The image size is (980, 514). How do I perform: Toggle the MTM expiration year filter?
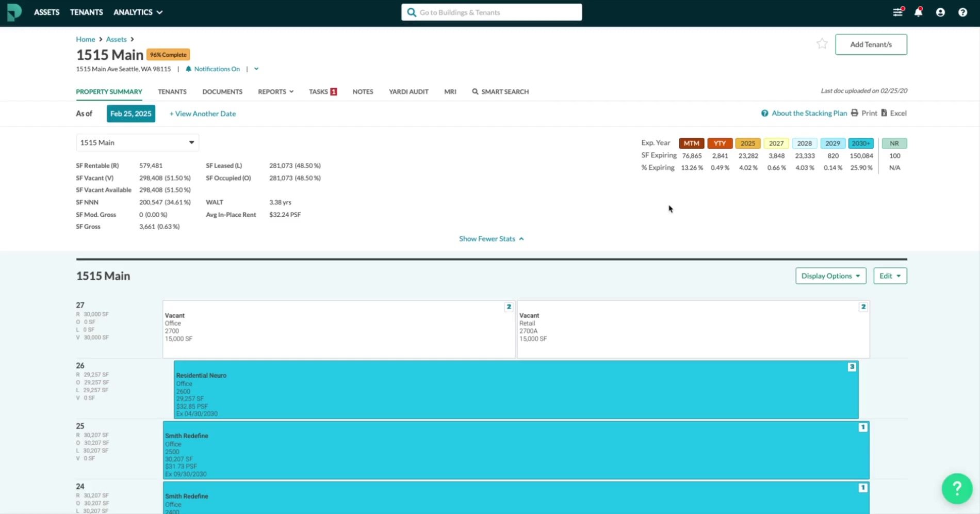click(691, 143)
